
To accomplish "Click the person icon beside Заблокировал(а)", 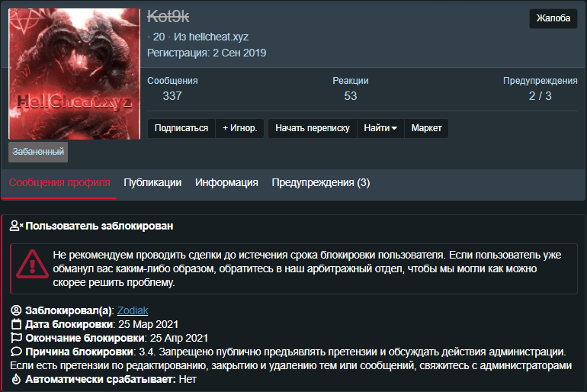I will tap(16, 310).
